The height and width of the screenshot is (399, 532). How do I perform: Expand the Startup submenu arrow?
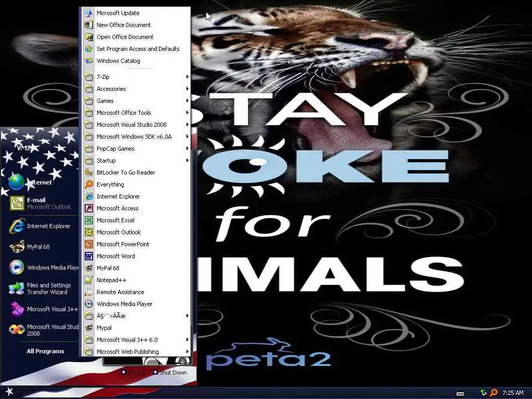pyautogui.click(x=187, y=161)
